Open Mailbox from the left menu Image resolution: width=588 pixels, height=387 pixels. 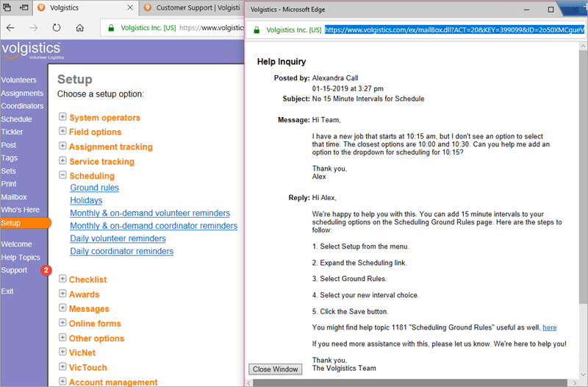(13, 197)
